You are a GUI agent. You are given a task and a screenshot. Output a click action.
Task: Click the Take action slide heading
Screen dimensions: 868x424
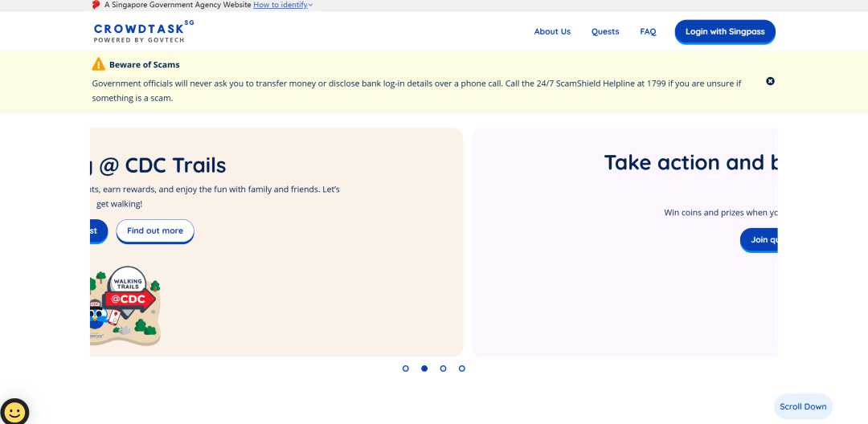(x=690, y=163)
